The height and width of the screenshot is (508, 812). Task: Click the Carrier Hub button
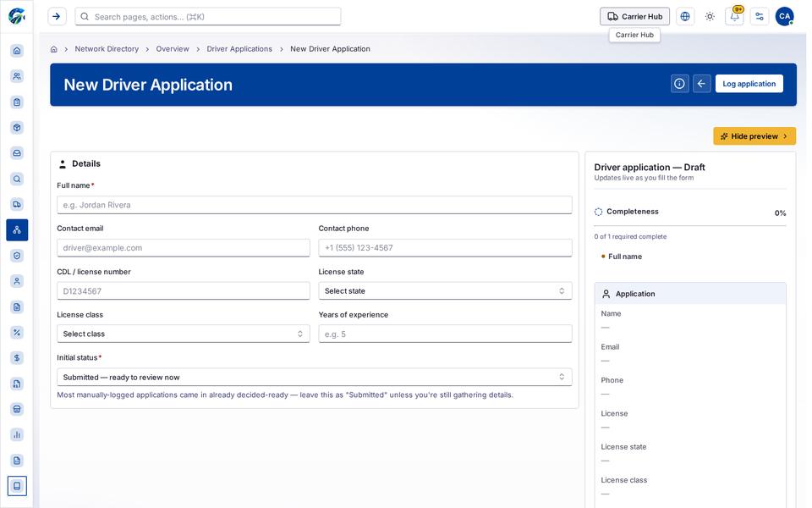coord(634,17)
